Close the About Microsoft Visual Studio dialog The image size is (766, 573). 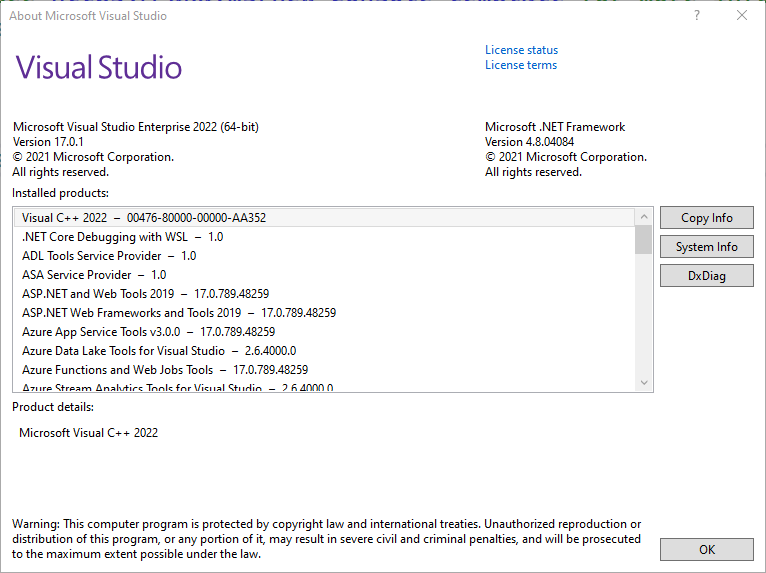click(x=742, y=15)
